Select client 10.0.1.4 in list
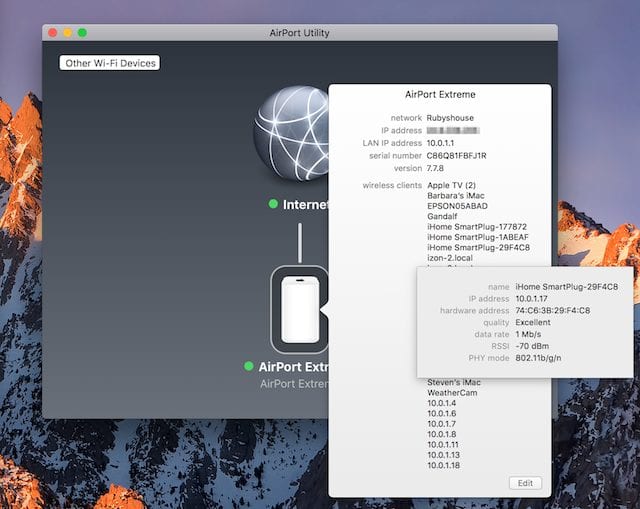This screenshot has height=509, width=640. pyautogui.click(x=442, y=404)
